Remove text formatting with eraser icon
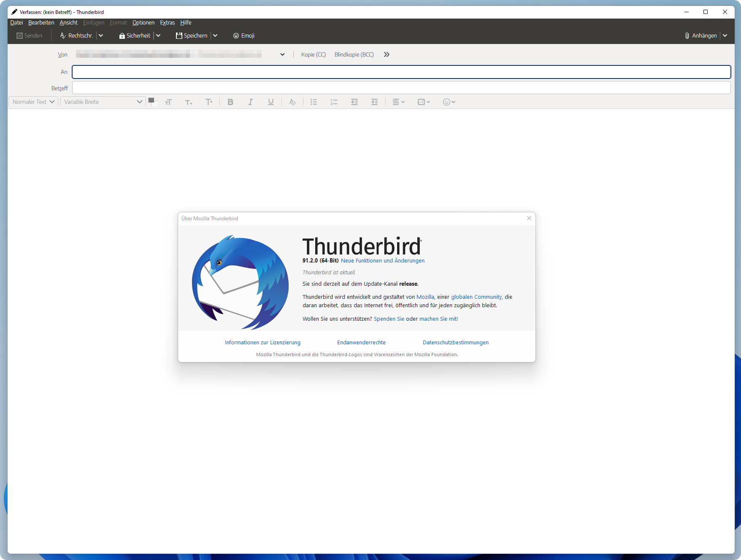This screenshot has width=741, height=560. pos(292,102)
